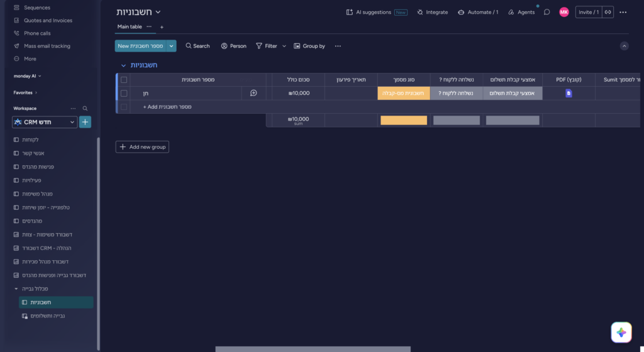Viewport: 644px width, 352px height.
Task: Collapse the board header with the up arrow
Action: 624,46
